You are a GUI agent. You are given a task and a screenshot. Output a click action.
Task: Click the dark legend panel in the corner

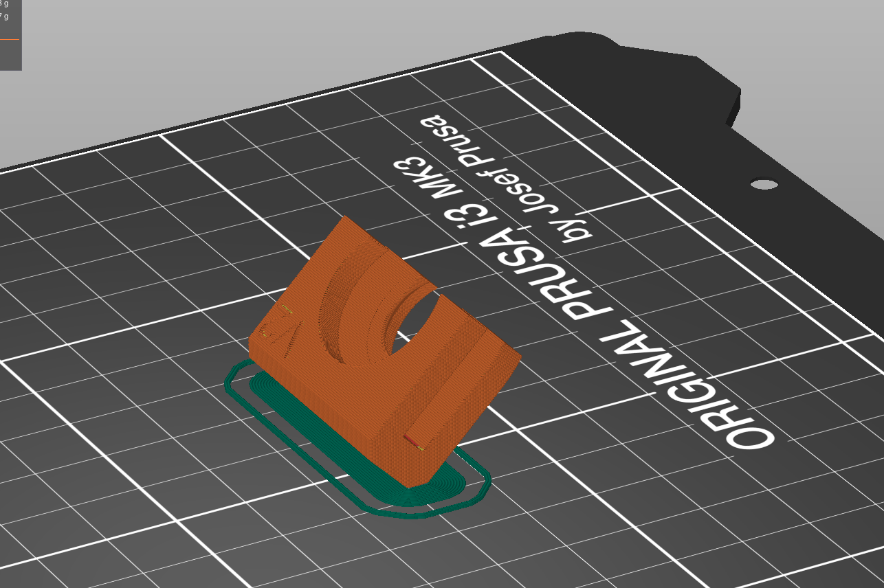pyautogui.click(x=10, y=55)
